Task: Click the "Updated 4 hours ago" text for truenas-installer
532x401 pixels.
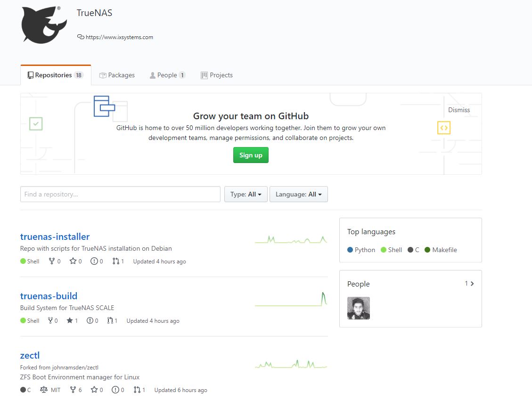Action: coord(159,261)
